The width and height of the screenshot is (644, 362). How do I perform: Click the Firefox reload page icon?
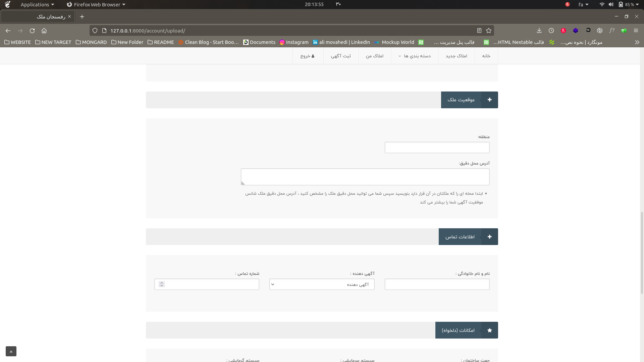tap(32, 31)
